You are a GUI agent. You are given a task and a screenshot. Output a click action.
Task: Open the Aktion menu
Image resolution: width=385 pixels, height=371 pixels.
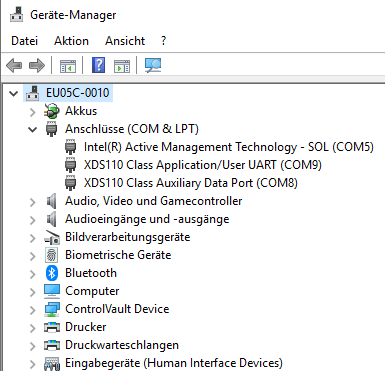(x=71, y=41)
